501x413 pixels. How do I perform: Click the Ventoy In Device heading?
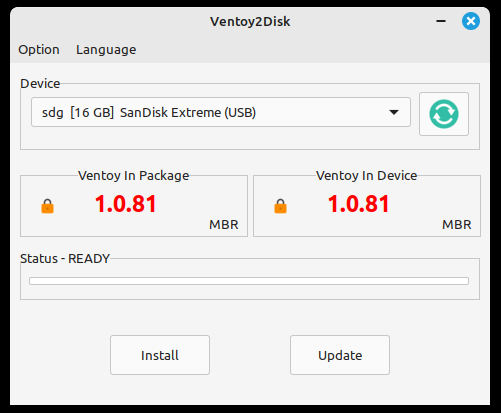(x=367, y=176)
